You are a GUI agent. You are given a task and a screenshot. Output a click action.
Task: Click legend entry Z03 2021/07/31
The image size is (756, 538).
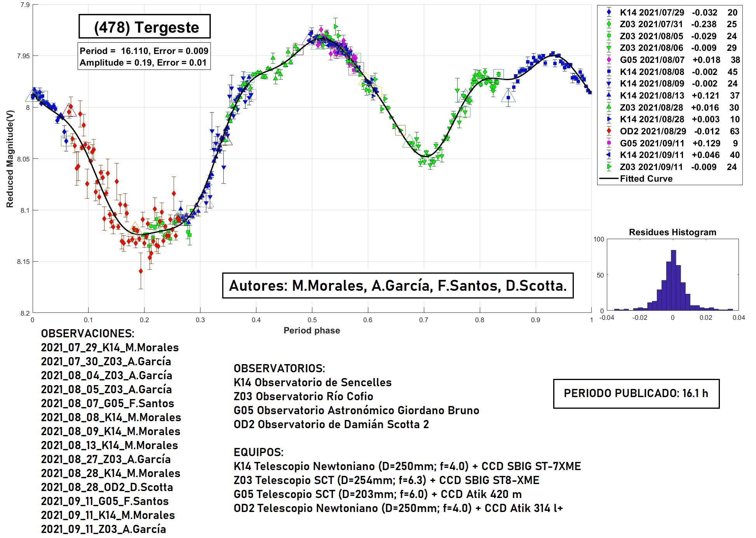pyautogui.click(x=670, y=24)
